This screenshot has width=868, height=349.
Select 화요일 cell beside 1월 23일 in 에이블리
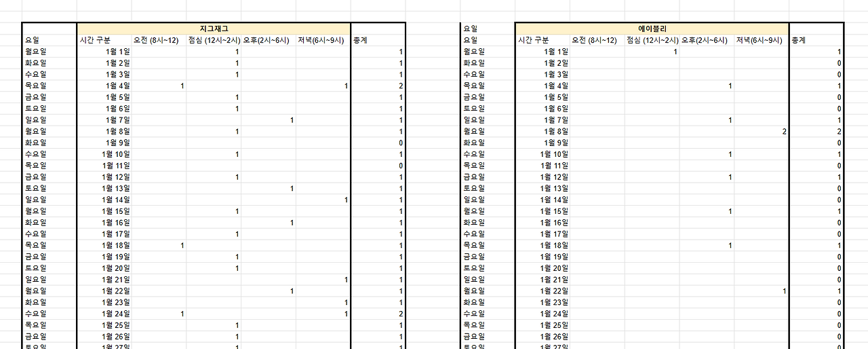click(475, 302)
